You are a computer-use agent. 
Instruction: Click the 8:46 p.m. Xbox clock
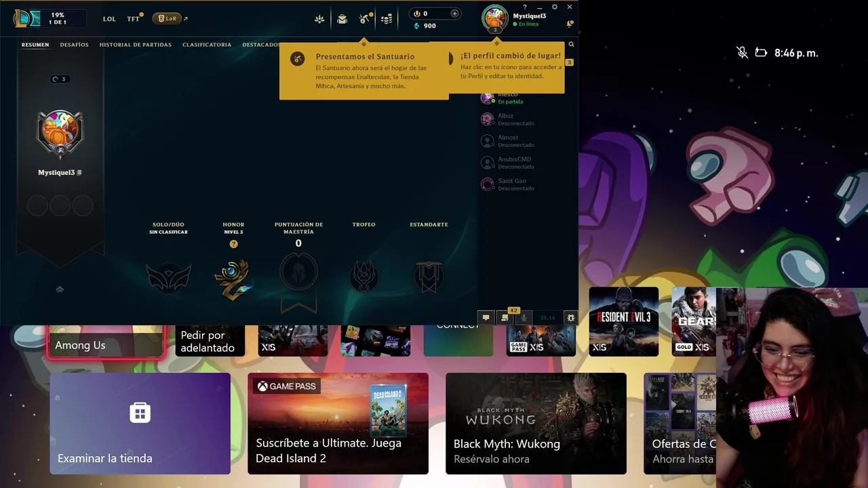(796, 53)
